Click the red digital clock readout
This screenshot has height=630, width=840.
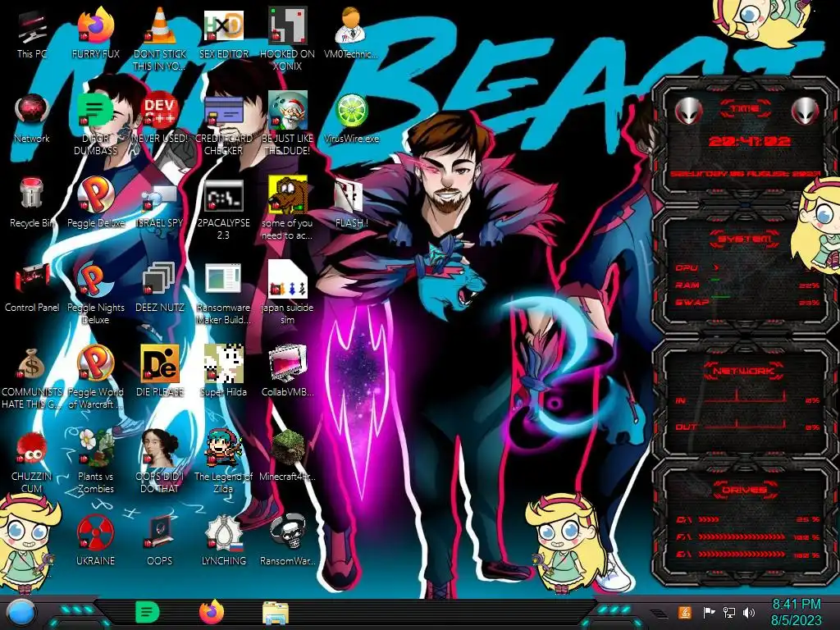(750, 141)
